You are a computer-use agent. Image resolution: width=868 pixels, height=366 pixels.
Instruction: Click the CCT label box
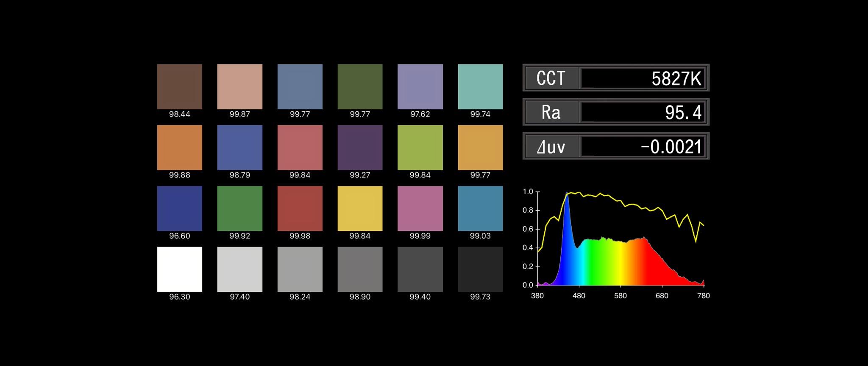click(551, 78)
